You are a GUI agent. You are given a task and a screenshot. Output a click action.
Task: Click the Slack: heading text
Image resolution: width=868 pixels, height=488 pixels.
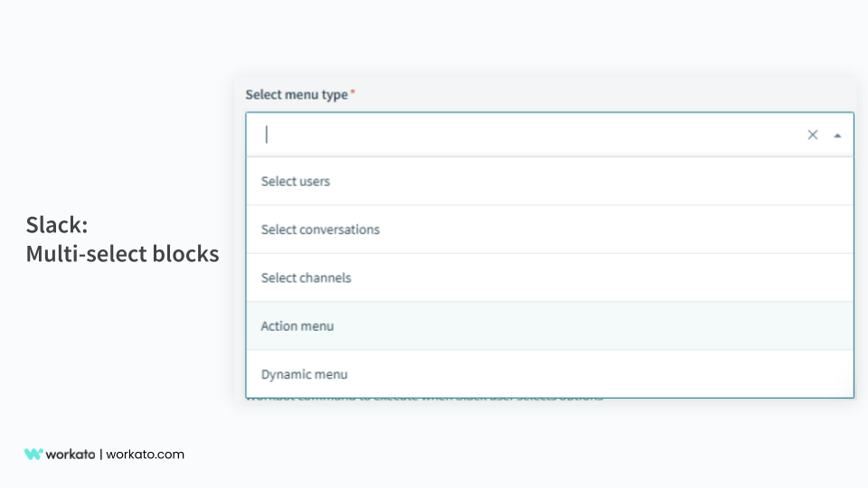(x=56, y=224)
